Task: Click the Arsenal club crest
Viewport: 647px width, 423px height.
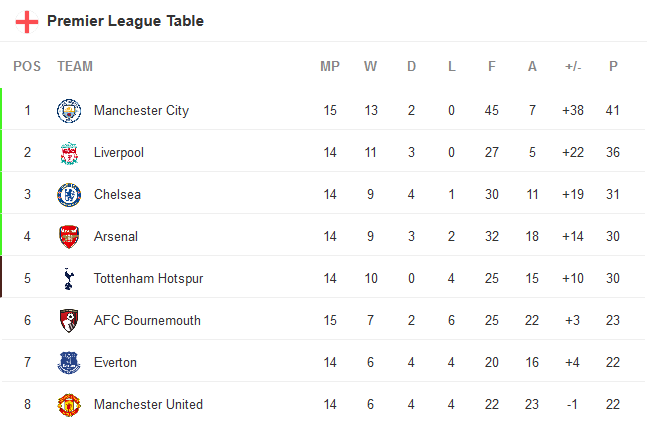Action: point(69,237)
